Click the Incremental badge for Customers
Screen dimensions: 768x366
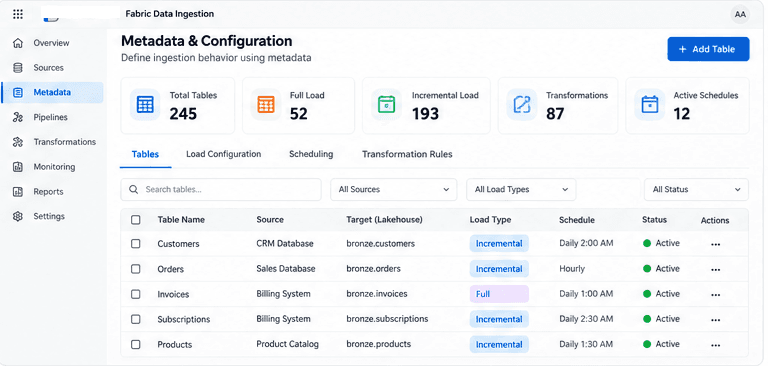tap(499, 244)
